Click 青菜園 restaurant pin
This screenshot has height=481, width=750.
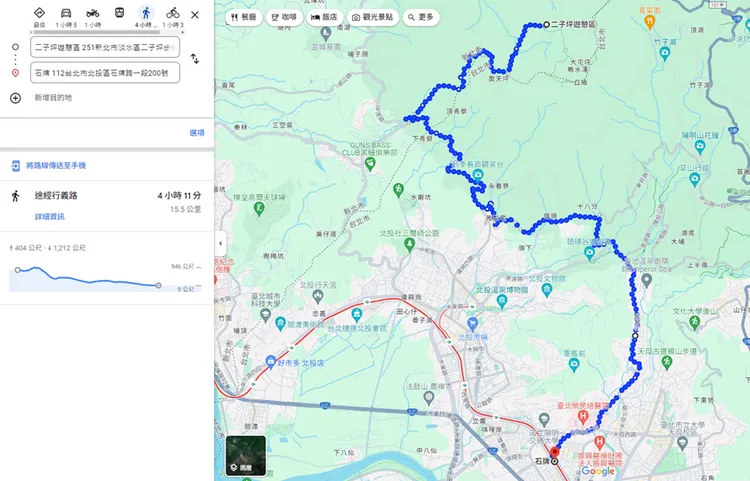[650, 21]
